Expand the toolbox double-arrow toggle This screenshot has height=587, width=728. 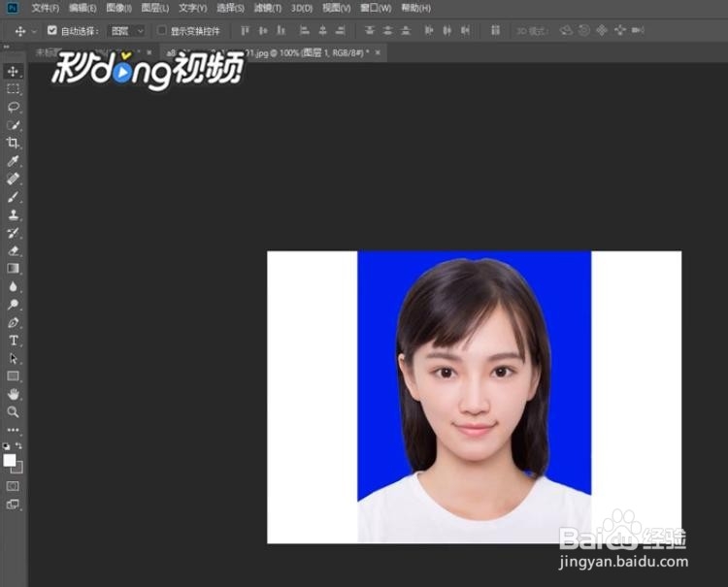(x=6, y=47)
